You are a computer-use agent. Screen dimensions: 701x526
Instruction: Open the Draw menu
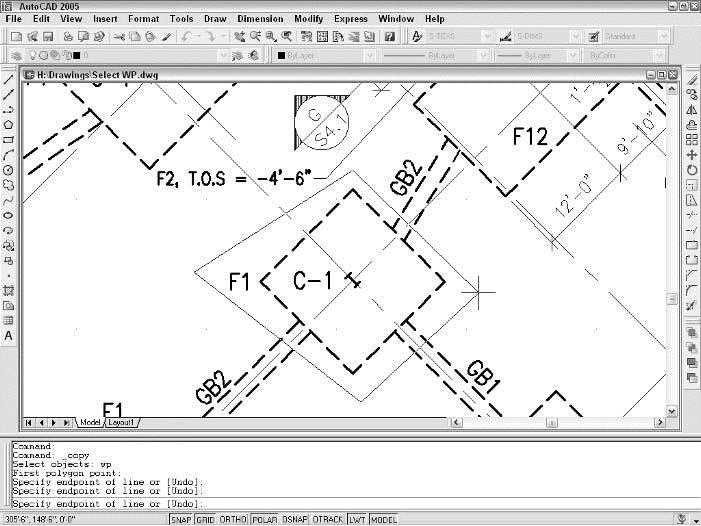(x=215, y=19)
